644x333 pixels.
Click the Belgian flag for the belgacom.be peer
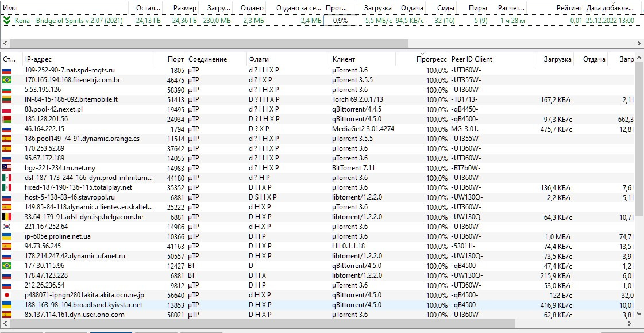point(7,217)
